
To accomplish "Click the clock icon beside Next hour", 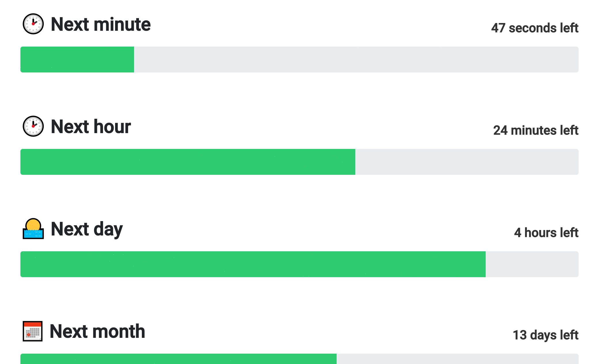I will click(33, 126).
